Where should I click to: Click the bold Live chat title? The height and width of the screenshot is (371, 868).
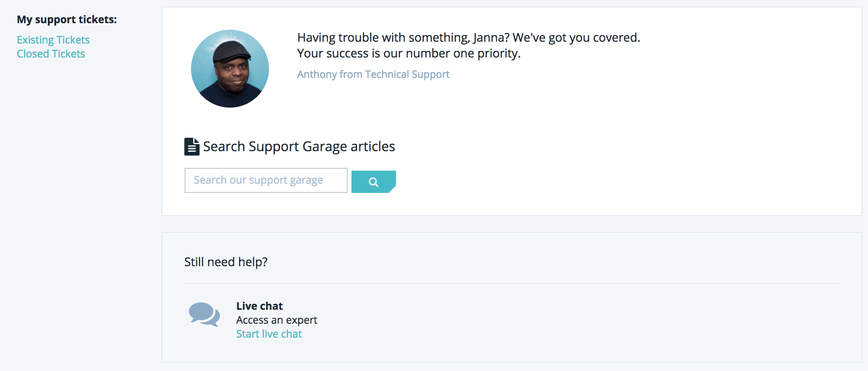pyautogui.click(x=259, y=306)
